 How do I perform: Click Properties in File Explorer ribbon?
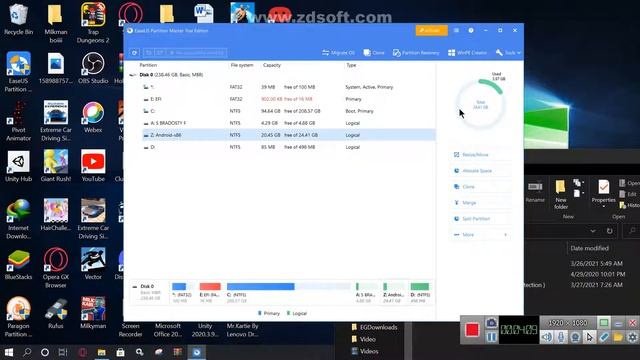(603, 194)
